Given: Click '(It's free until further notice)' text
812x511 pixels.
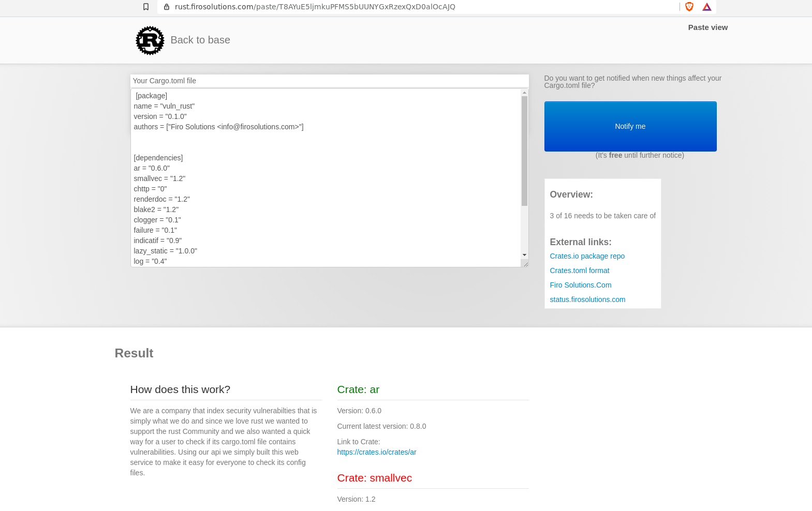Looking at the screenshot, I should [640, 155].
